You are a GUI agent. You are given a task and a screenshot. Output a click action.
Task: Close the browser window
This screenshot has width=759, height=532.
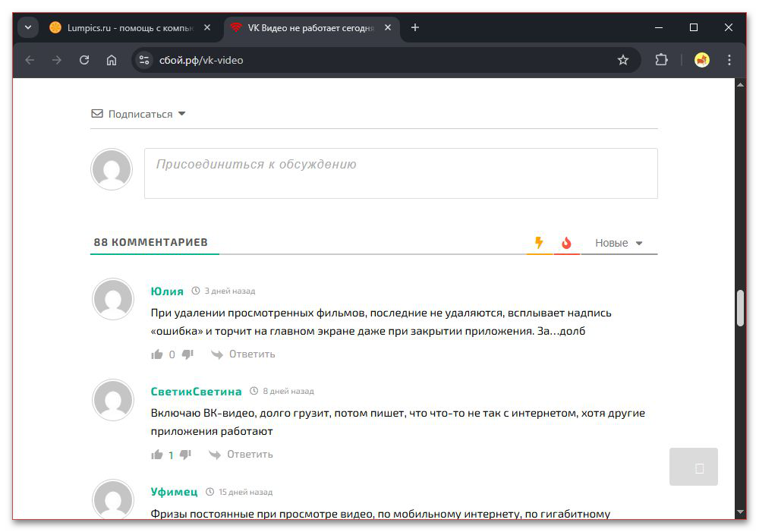click(729, 27)
